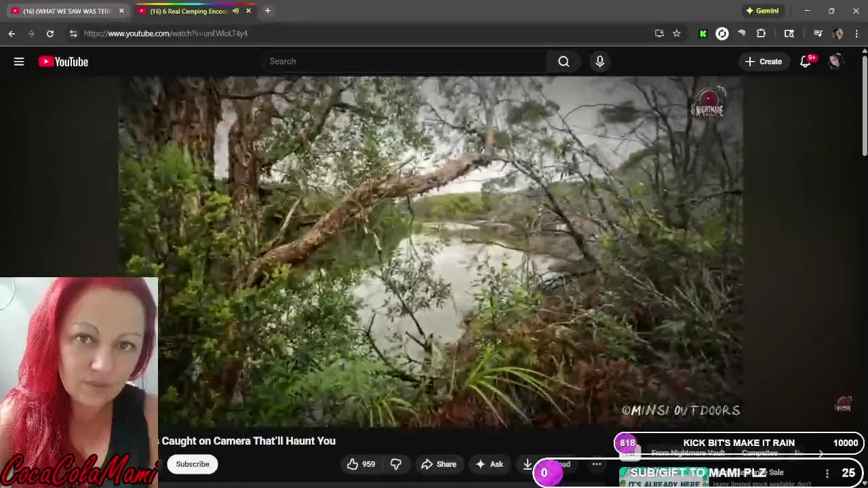Open the Chrome three-dot menu

857,33
